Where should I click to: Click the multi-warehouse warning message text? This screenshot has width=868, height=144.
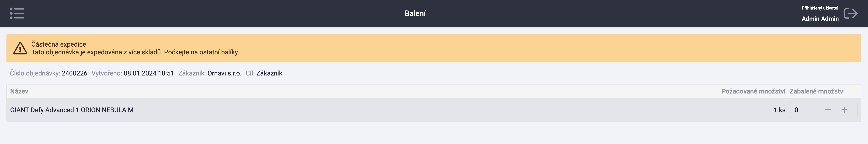[135, 52]
